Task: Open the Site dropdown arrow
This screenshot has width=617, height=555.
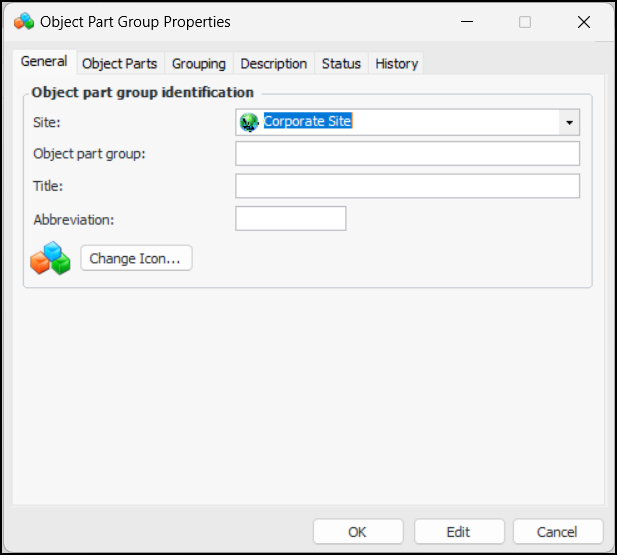Action: pyautogui.click(x=569, y=122)
